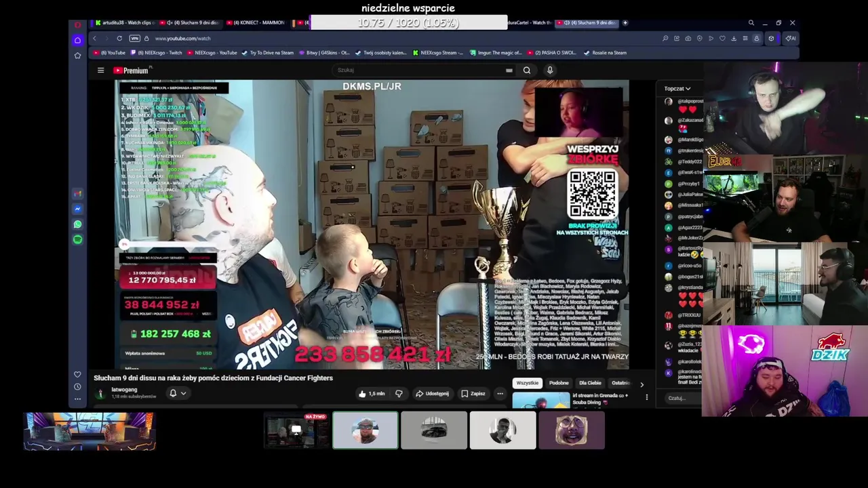The height and width of the screenshot is (488, 868).
Task: Open the NEEXcsgo - Twitch bookmark
Action: [156, 53]
